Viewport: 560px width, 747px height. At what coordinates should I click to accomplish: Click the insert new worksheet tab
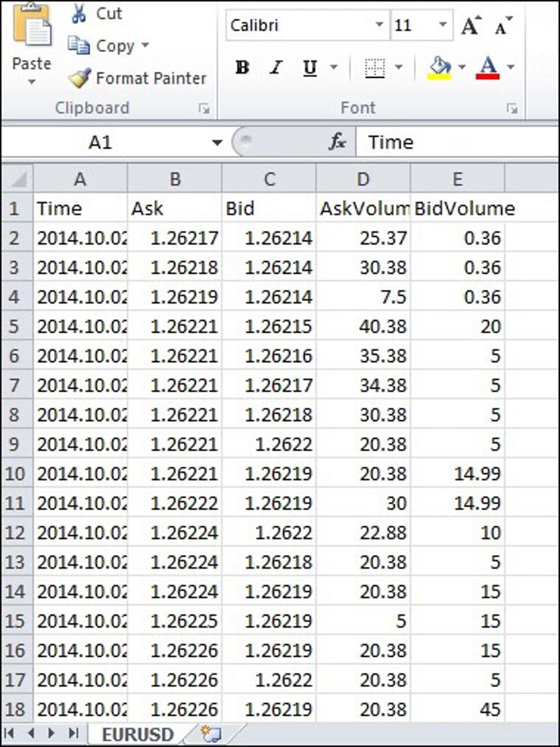pyautogui.click(x=211, y=734)
